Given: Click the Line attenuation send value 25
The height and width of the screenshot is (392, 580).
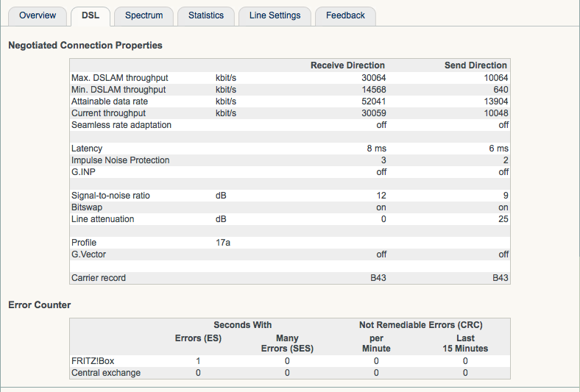Looking at the screenshot, I should tap(503, 219).
